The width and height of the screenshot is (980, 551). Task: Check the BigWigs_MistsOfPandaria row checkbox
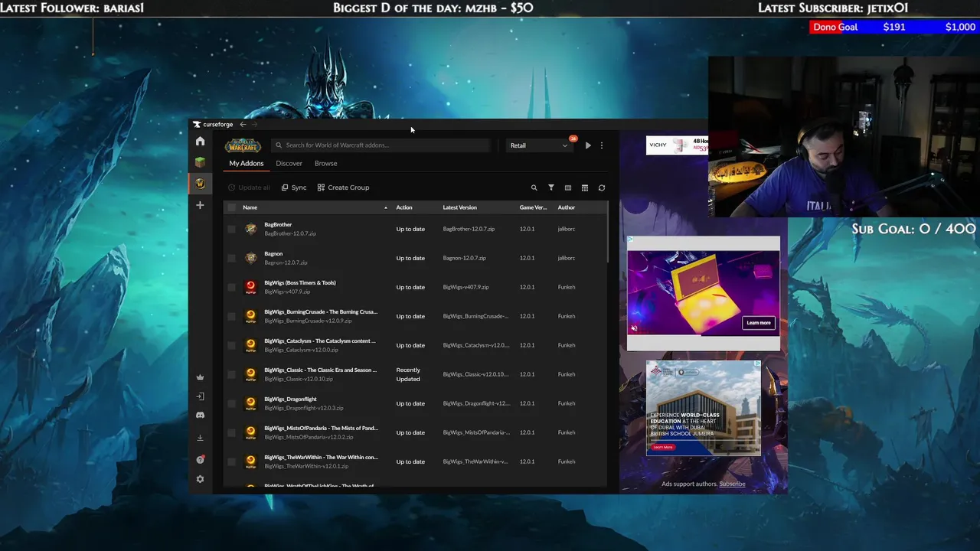pyautogui.click(x=231, y=432)
